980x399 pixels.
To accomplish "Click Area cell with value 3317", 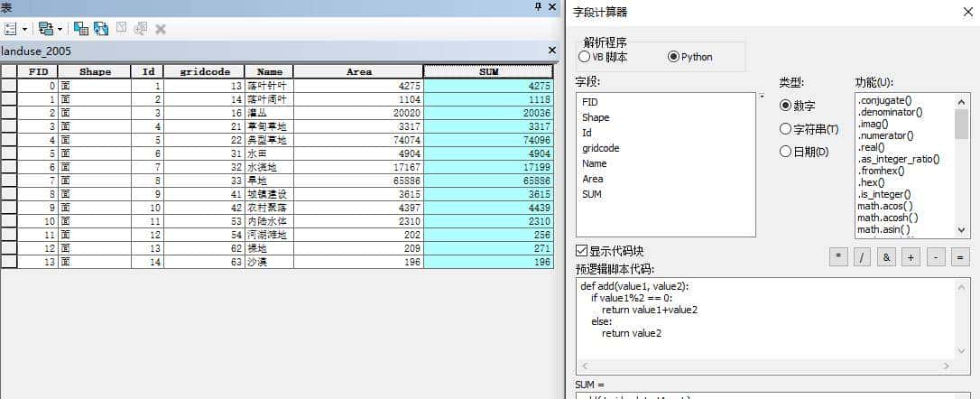I will [x=359, y=126].
